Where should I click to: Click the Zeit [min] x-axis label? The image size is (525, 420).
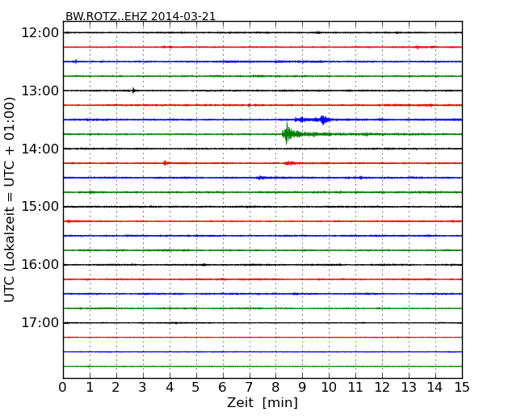pos(262,402)
